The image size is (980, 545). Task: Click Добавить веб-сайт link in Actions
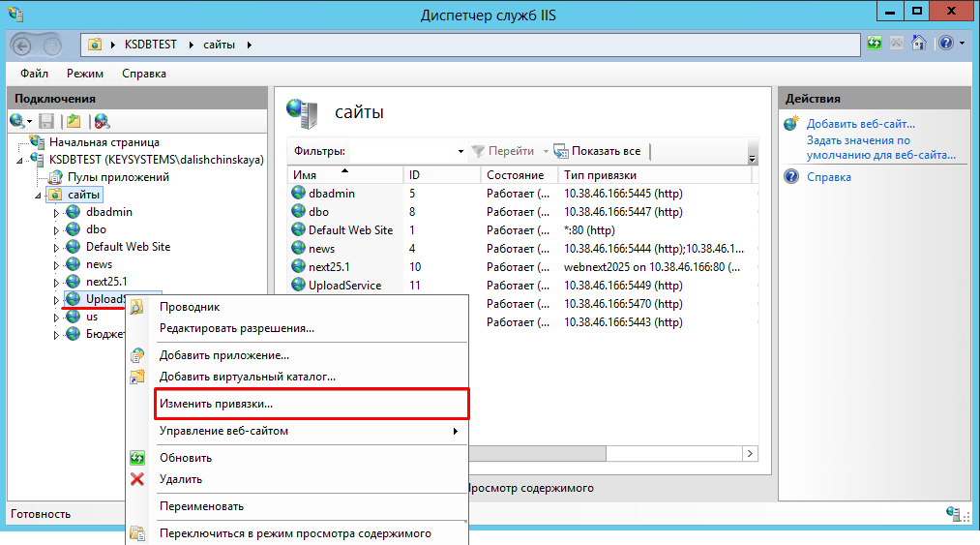[x=861, y=123]
